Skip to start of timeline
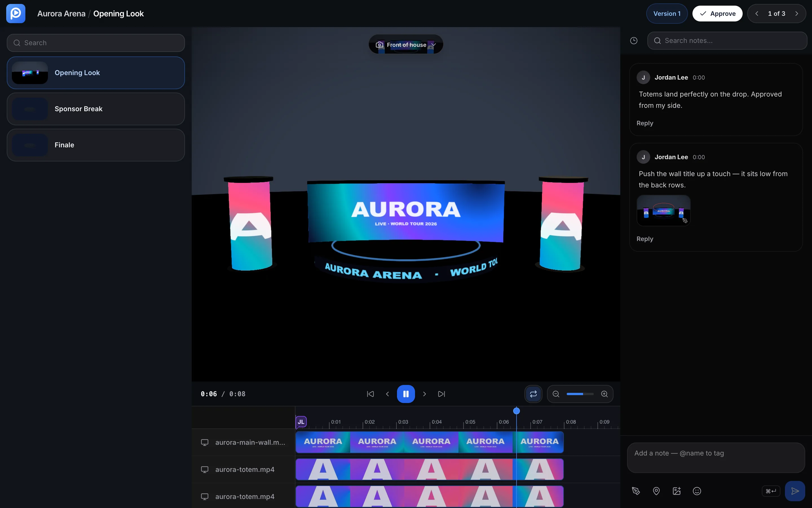This screenshot has height=508, width=812. pyautogui.click(x=370, y=394)
